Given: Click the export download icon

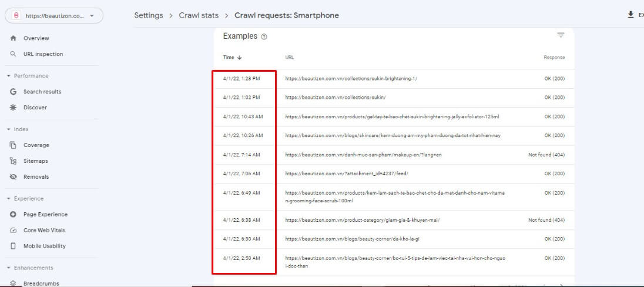Looking at the screenshot, I should (x=630, y=15).
